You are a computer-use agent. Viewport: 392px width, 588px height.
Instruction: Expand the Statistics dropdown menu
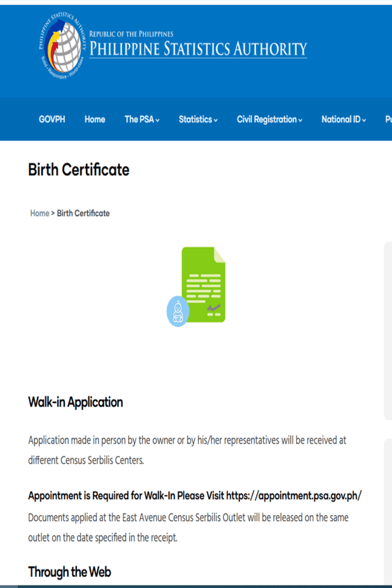coord(198,119)
